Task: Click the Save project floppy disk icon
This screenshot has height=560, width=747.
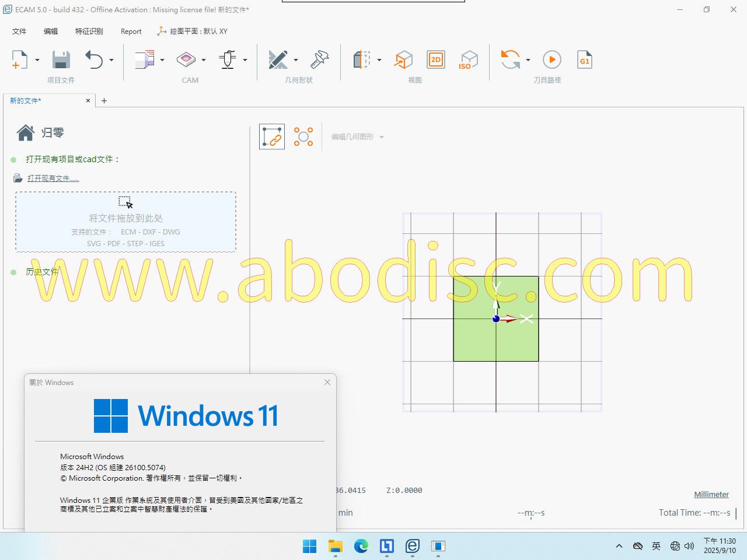Action: click(61, 60)
